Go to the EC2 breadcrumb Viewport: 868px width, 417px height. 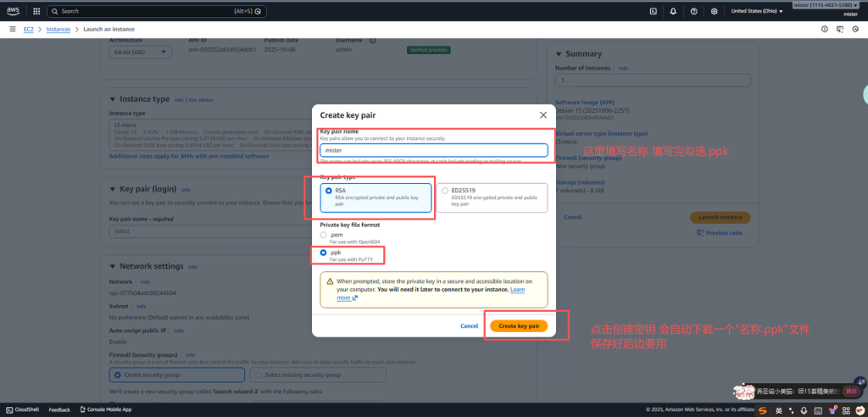(x=28, y=29)
